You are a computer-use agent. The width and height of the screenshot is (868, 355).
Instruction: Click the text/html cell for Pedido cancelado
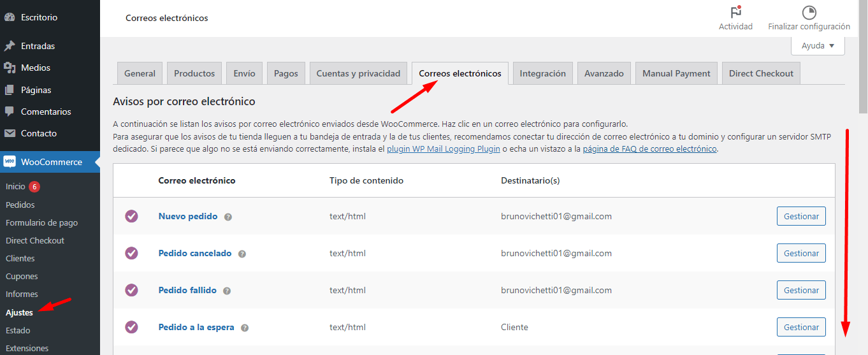[x=347, y=253]
